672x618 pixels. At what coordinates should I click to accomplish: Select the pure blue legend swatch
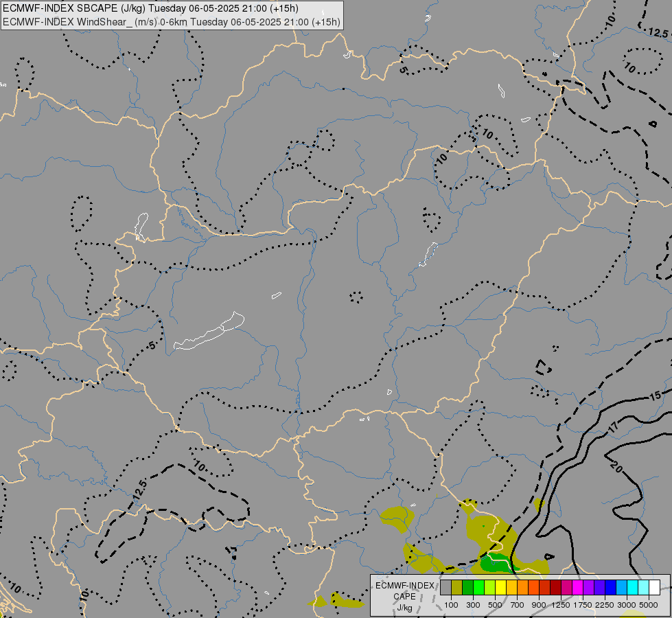click(611, 587)
